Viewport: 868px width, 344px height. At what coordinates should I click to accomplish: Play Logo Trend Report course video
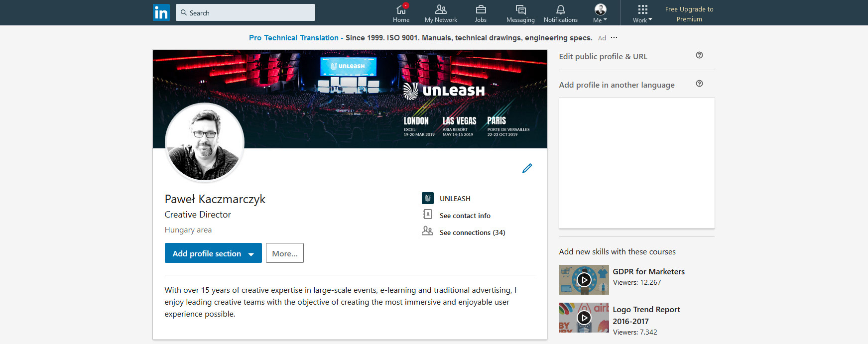pyautogui.click(x=584, y=318)
